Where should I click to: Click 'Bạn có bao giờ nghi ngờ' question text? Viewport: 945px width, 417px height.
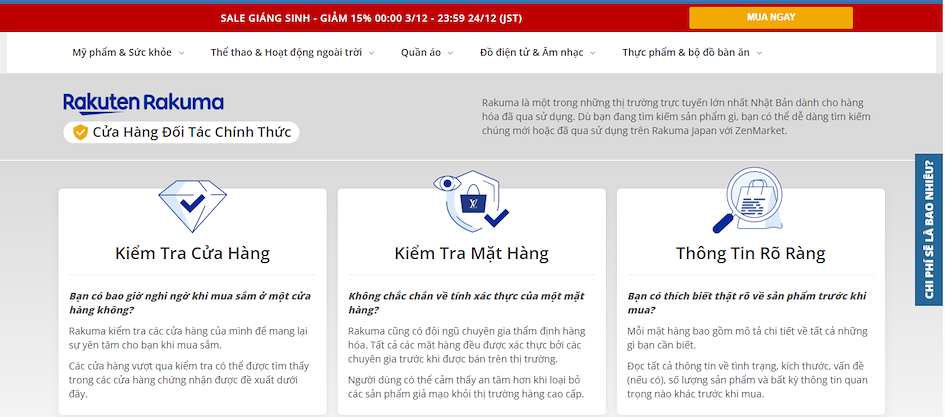190,303
